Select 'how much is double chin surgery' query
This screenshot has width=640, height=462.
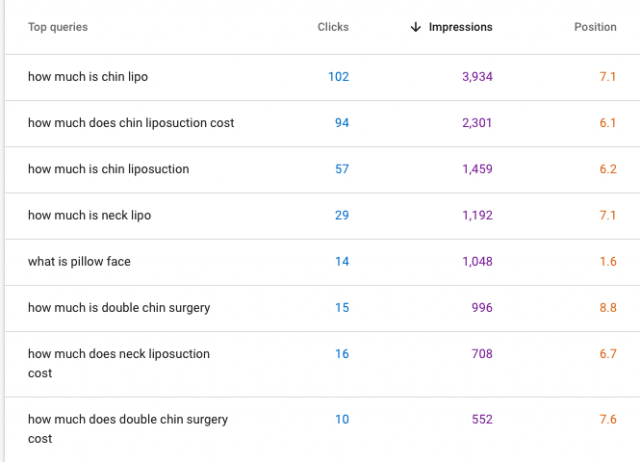[x=119, y=307]
